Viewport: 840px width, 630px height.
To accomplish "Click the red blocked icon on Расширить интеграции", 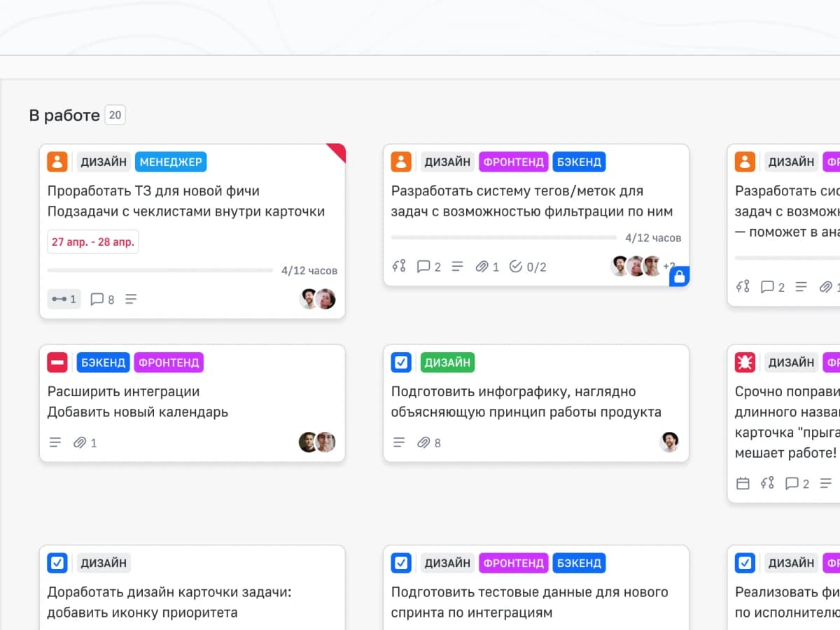I will point(57,363).
